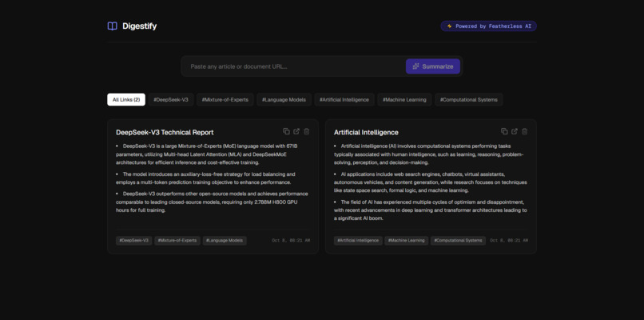Click the Summarize button text
This screenshot has width=644, height=320.
pyautogui.click(x=438, y=66)
